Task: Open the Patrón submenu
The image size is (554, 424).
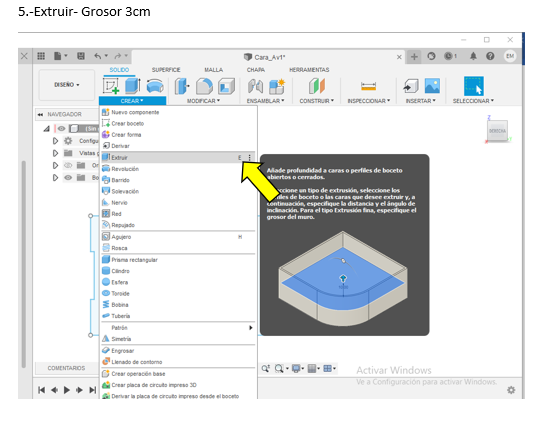Action: 178,328
